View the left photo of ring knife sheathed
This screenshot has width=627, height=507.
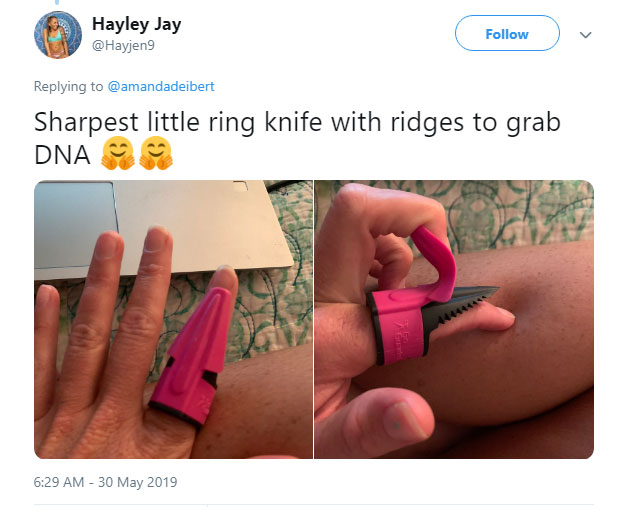pyautogui.click(x=173, y=319)
